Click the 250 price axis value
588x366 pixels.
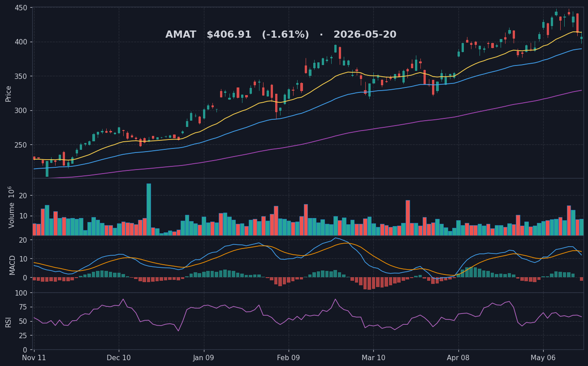tap(21, 145)
